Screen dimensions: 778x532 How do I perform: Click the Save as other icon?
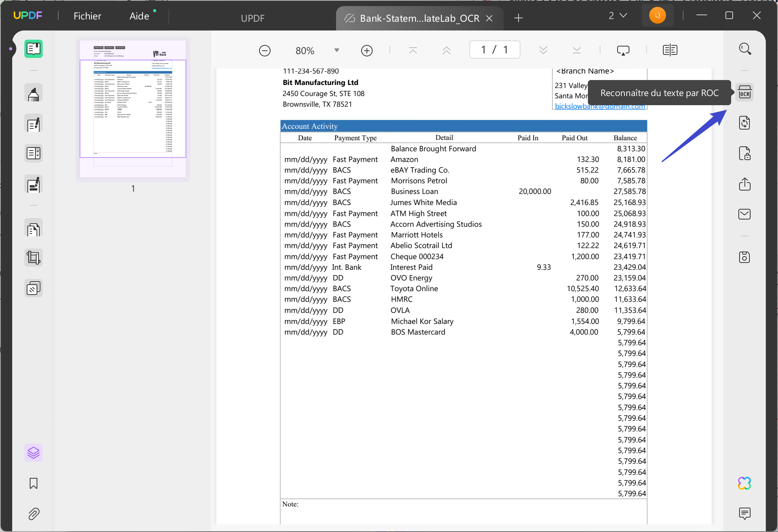point(745,257)
